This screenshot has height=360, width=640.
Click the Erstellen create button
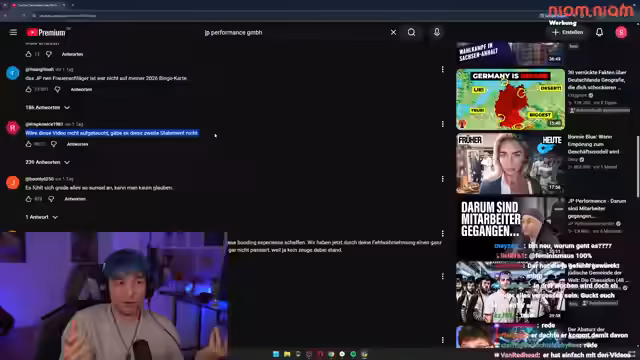click(x=567, y=32)
